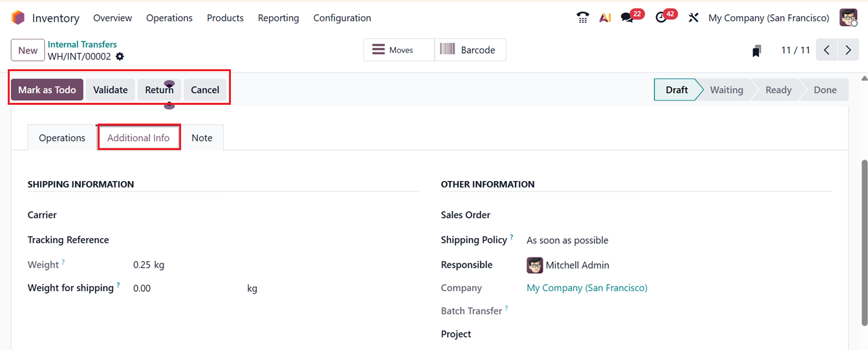The width and height of the screenshot is (868, 350).
Task: Switch to the Note tab
Action: [x=202, y=138]
